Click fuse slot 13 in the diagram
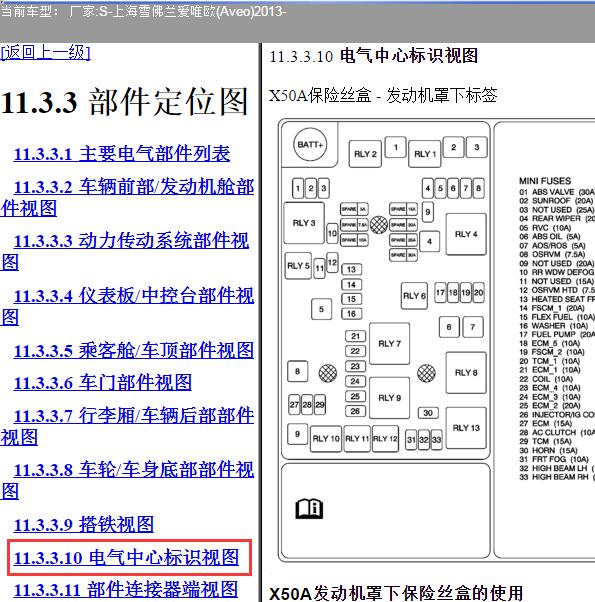The image size is (595, 602). [x=351, y=270]
